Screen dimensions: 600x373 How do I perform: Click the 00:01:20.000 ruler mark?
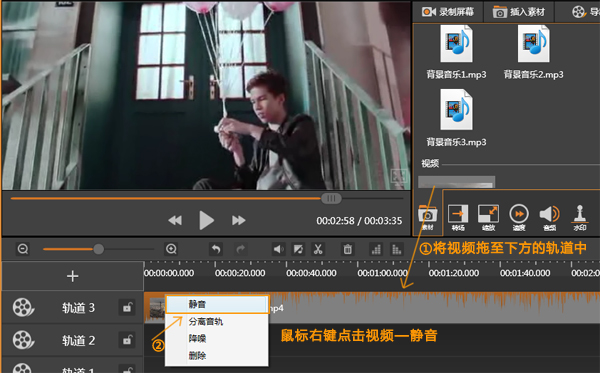pyautogui.click(x=453, y=273)
